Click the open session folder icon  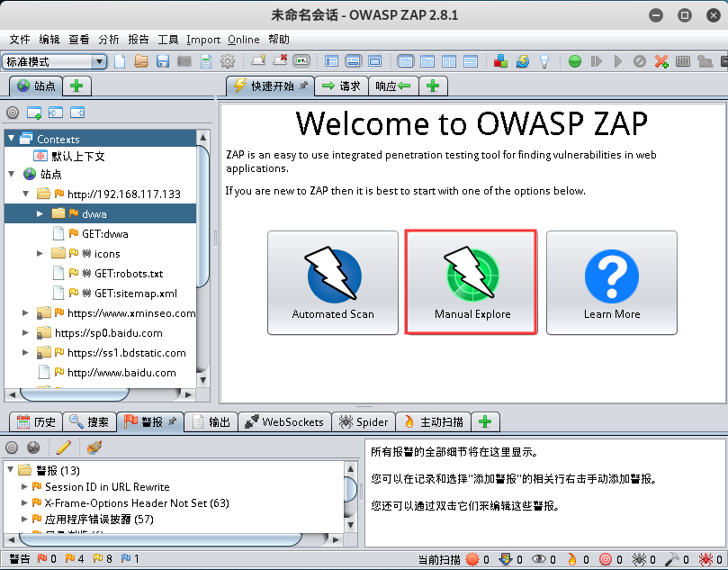click(141, 61)
